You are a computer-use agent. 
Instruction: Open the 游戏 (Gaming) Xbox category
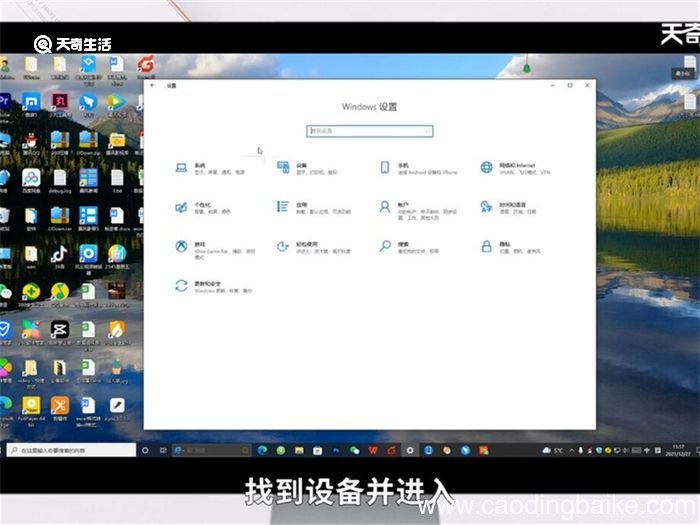(215, 250)
